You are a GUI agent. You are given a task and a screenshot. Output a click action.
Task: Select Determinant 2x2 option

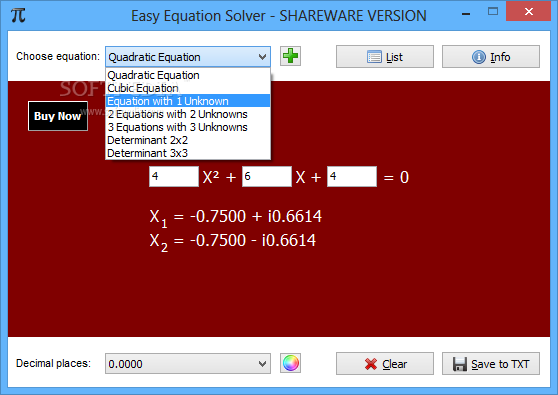pyautogui.click(x=188, y=140)
